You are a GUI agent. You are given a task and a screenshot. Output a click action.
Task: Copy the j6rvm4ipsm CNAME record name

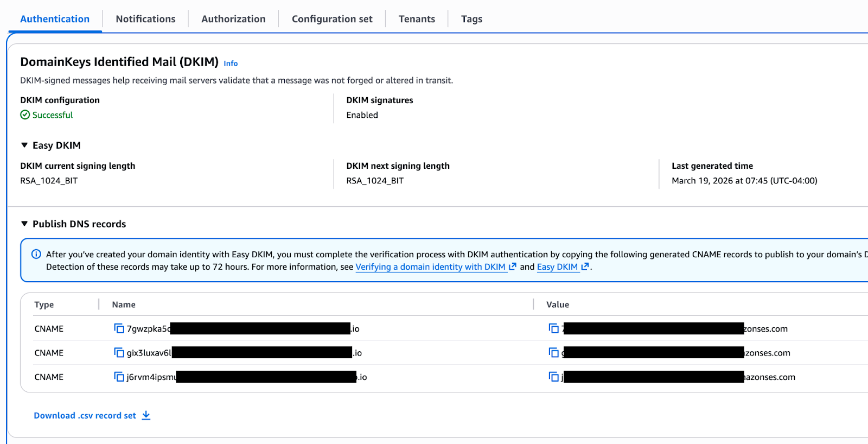coord(119,377)
